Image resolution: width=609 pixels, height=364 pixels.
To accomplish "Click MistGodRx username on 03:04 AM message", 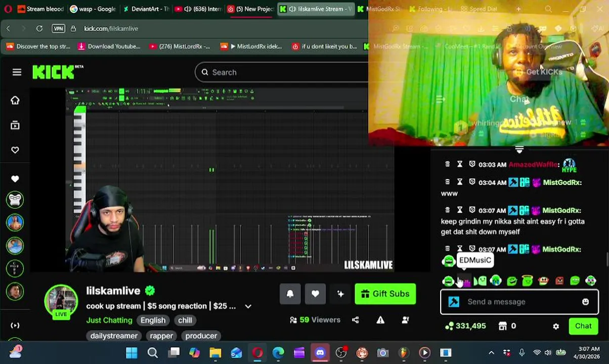I will tap(562, 183).
